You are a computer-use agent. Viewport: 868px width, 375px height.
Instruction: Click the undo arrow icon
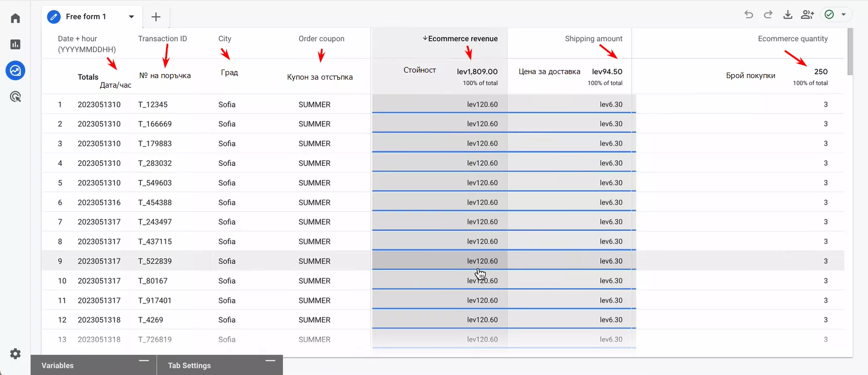[x=748, y=15]
